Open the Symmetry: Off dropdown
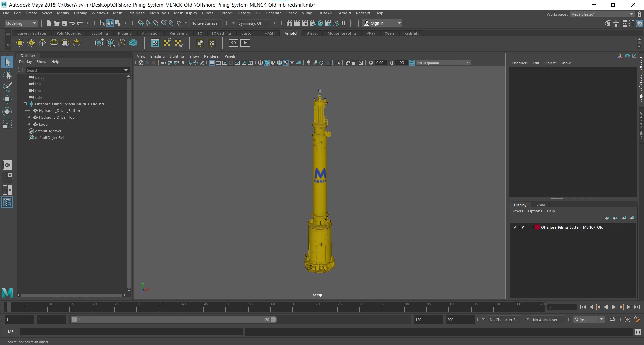This screenshot has width=644, height=345. point(253,23)
